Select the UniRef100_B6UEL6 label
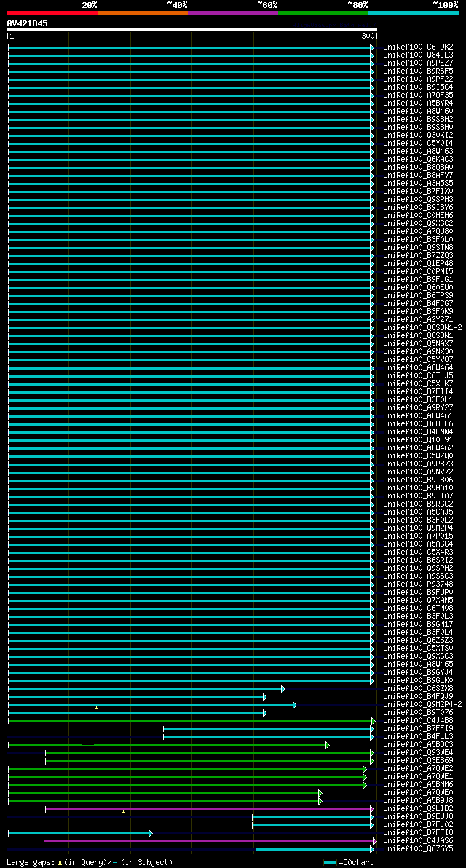Viewport: 466px width, 868px height. [418, 424]
